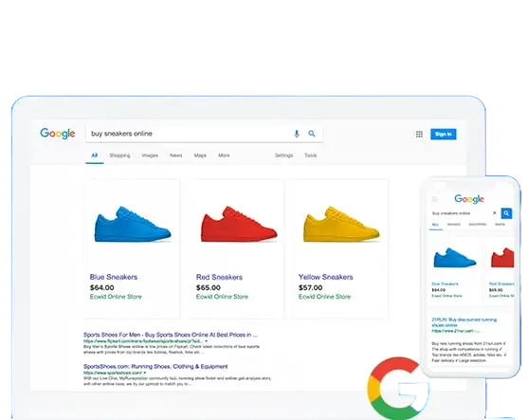The height and width of the screenshot is (420, 528).
Task: Tap the blue sneaker image on phone
Action: (455, 258)
